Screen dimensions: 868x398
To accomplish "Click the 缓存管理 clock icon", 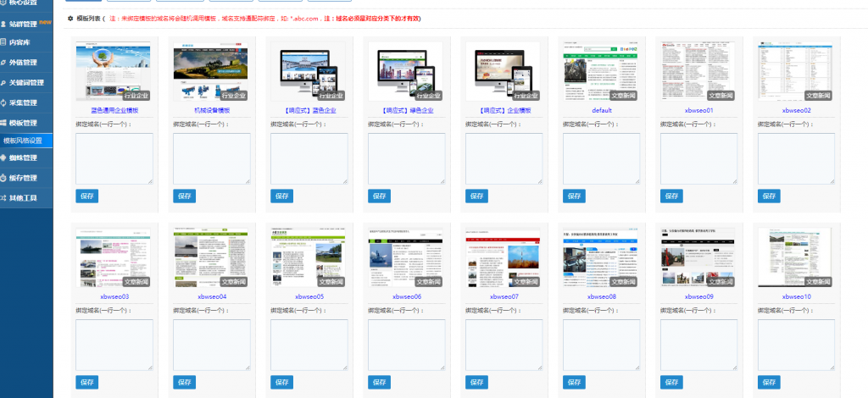I will [x=4, y=178].
